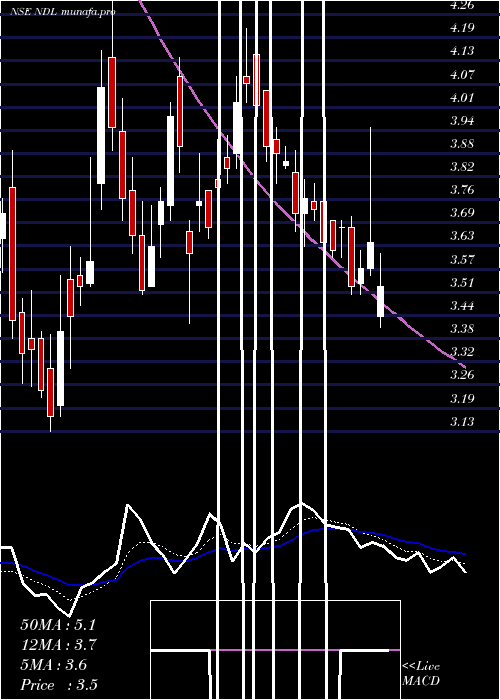Click the 3.44 price axis label
The image size is (500, 700).
coord(462,306)
